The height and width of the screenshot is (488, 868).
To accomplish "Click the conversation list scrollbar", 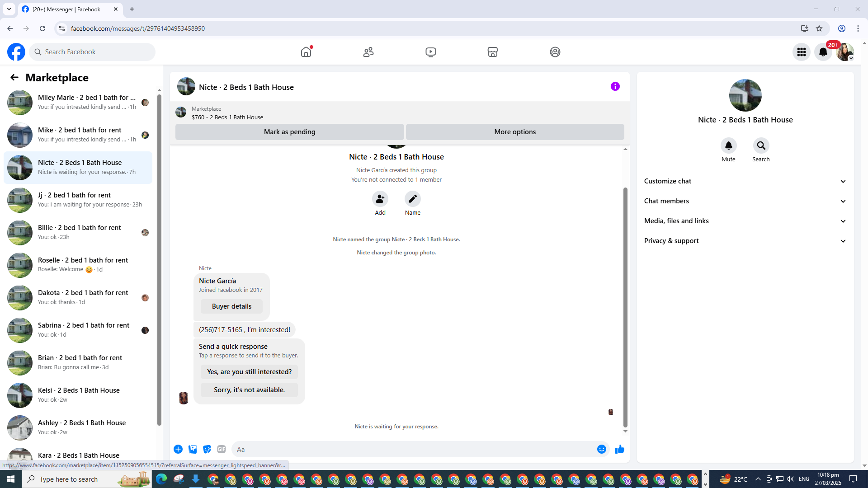I will point(159,260).
